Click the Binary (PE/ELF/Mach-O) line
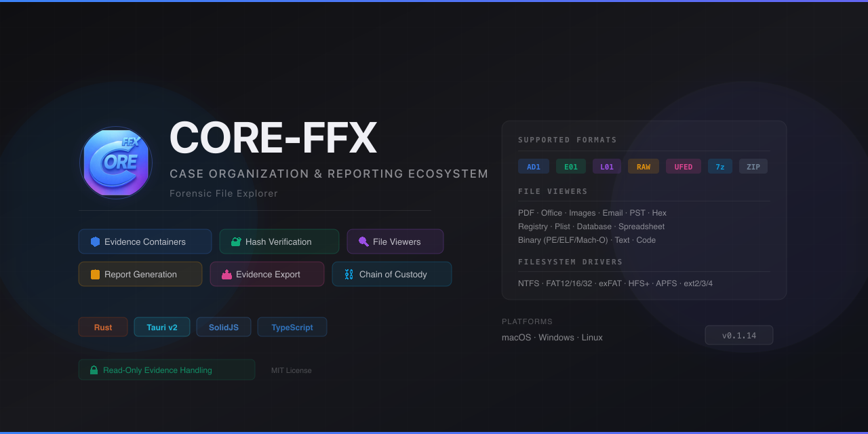This screenshot has width=868, height=434. pos(587,240)
